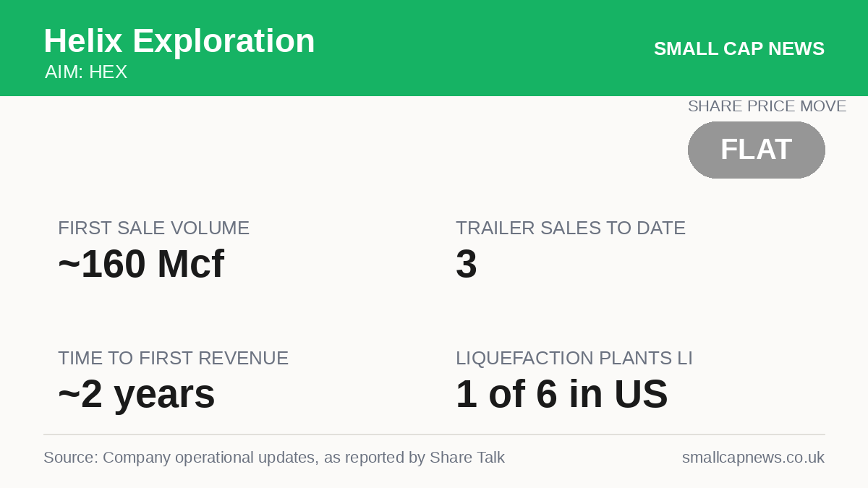Select the ~2 years value
This screenshot has width=868, height=488.
coord(137,395)
